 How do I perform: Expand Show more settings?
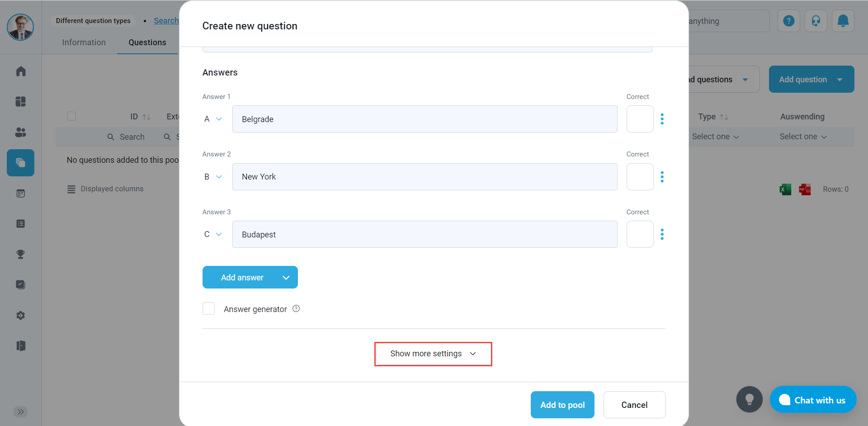point(433,354)
